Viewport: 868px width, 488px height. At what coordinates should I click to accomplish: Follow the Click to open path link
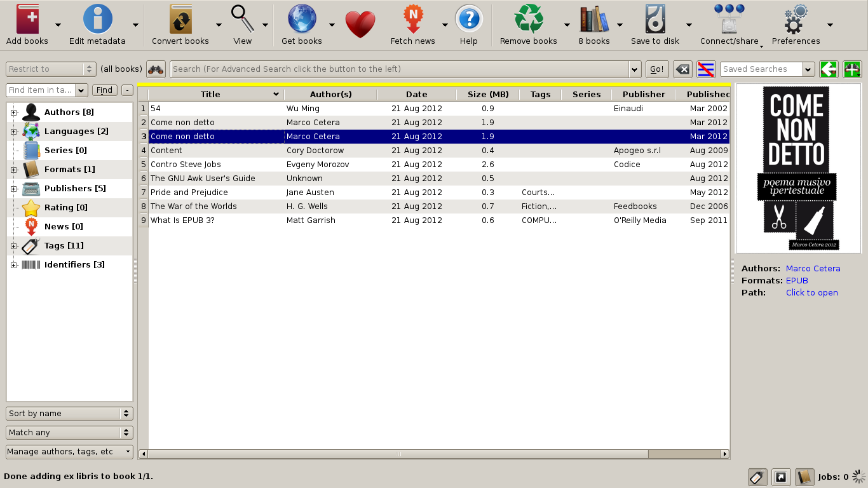[811, 293]
